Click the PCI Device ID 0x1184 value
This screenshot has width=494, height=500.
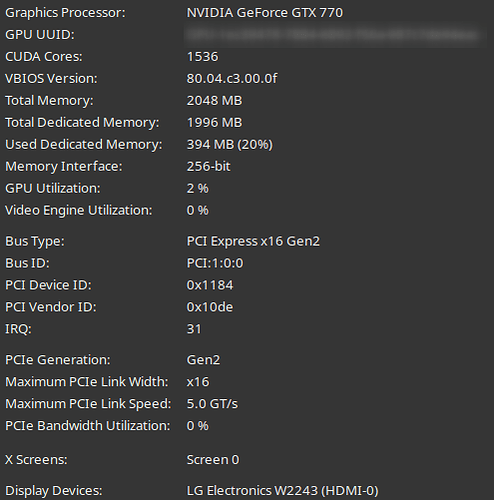[x=210, y=285]
